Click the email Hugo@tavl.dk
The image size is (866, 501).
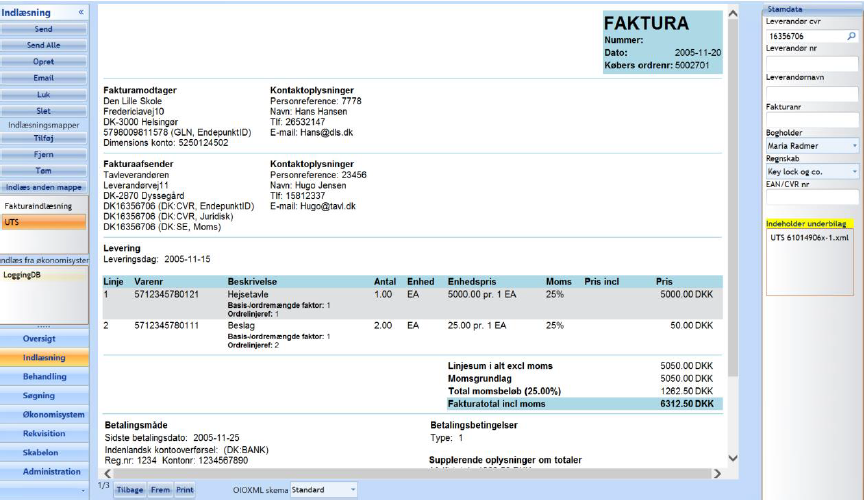[328, 206]
